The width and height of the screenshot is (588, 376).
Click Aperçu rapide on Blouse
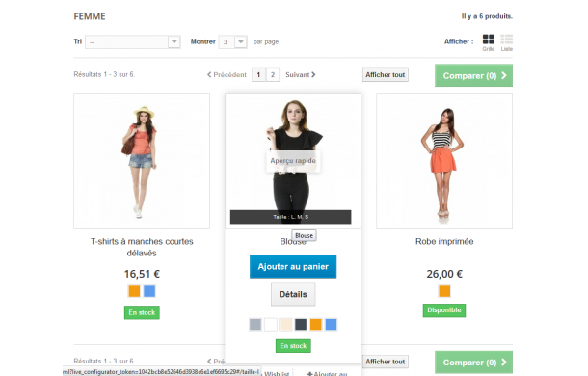pos(293,161)
